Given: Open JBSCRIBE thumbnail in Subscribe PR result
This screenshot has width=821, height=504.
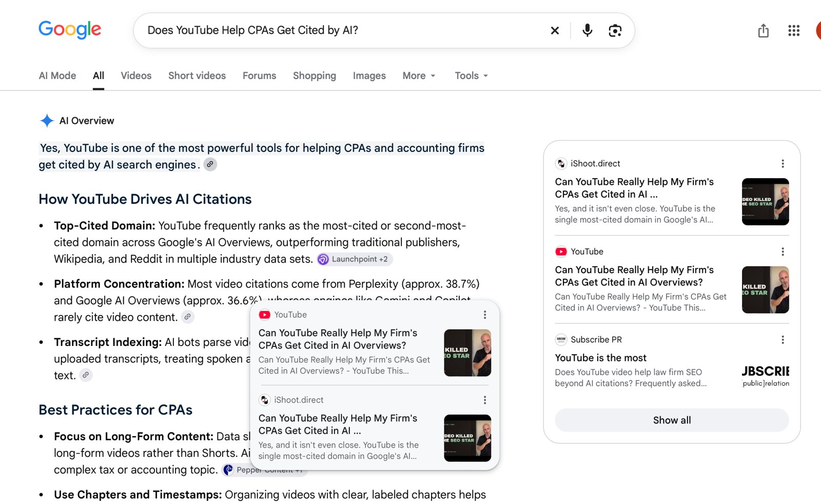Looking at the screenshot, I should pyautogui.click(x=766, y=376).
